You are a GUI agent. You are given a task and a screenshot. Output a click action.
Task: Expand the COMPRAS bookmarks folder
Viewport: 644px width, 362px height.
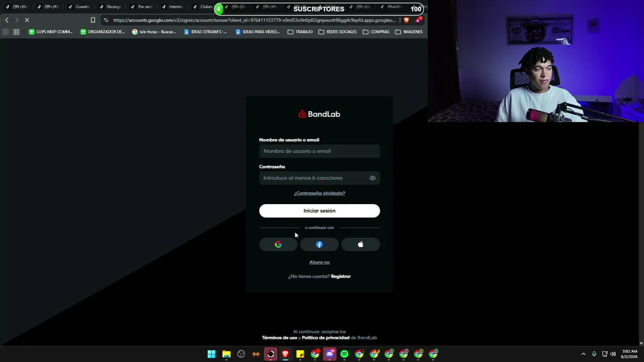pyautogui.click(x=376, y=32)
